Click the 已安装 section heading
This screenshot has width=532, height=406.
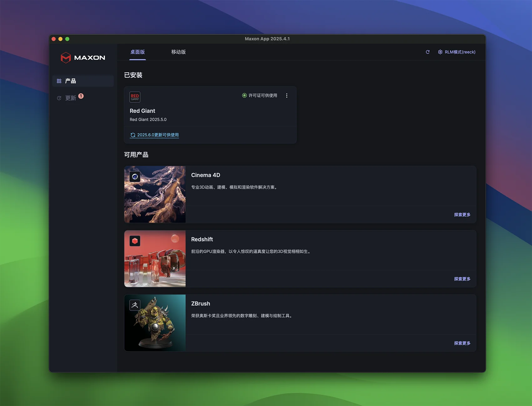[133, 75]
